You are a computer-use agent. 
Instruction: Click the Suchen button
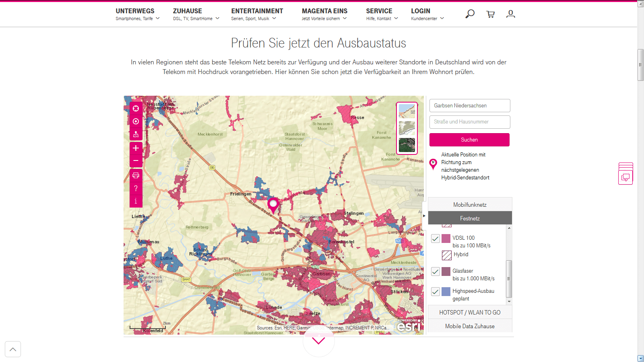point(469,140)
